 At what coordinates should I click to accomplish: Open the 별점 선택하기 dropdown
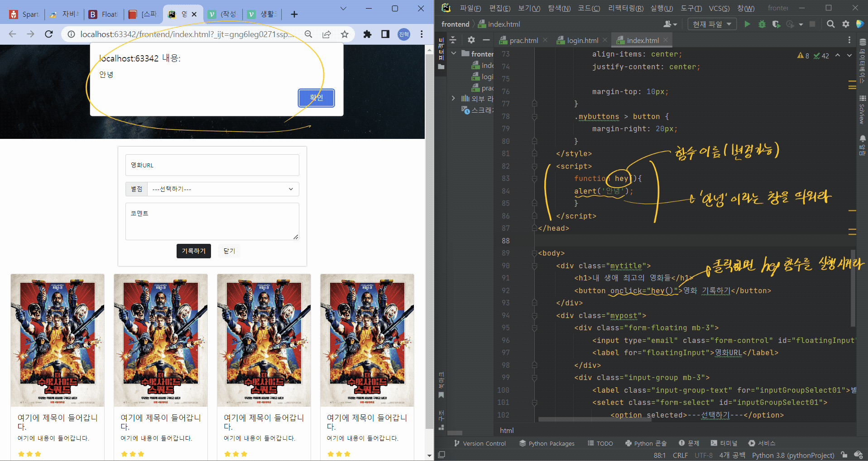pos(223,189)
